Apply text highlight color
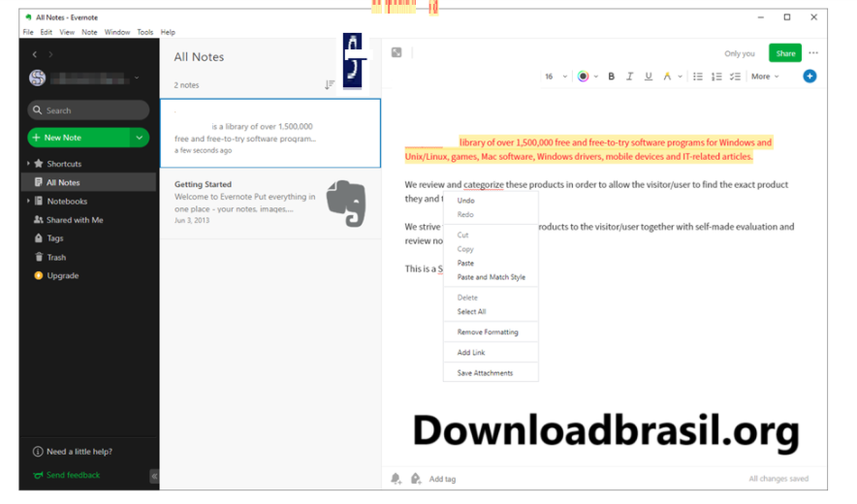Image resolution: width=857 pixels, height=504 pixels. tap(667, 77)
